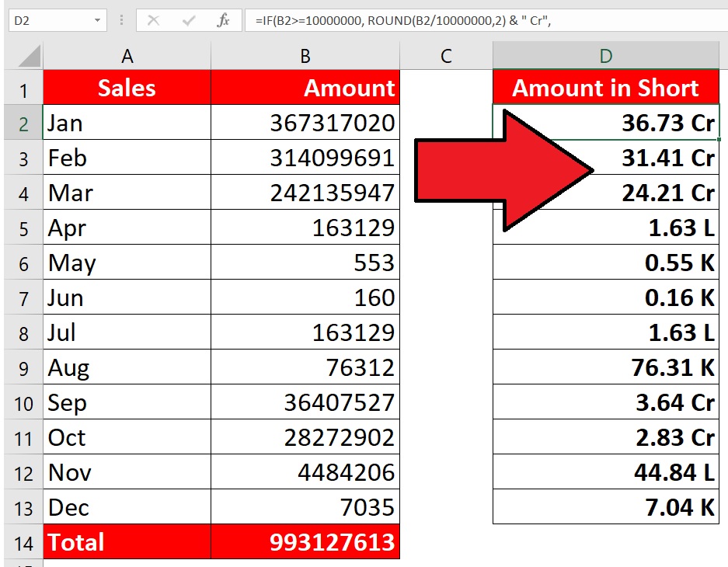The image size is (728, 567).
Task: Click the Select All corner triangle
Action: 29,56
